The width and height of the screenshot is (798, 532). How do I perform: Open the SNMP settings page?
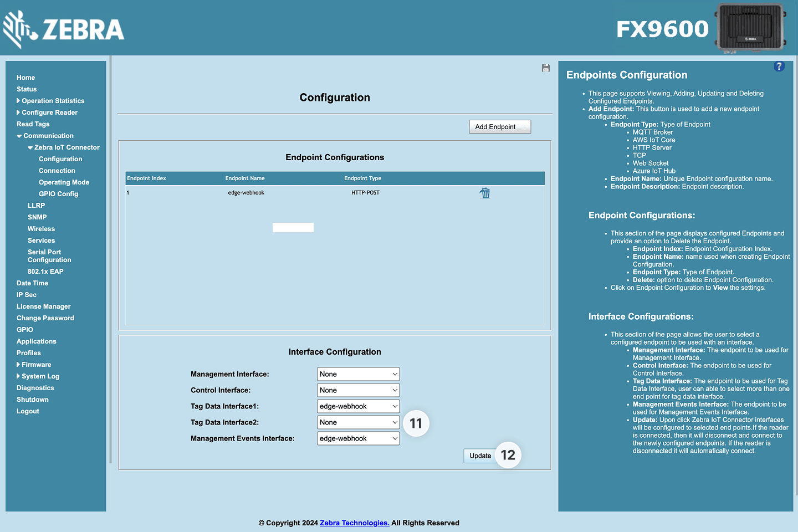pos(37,217)
